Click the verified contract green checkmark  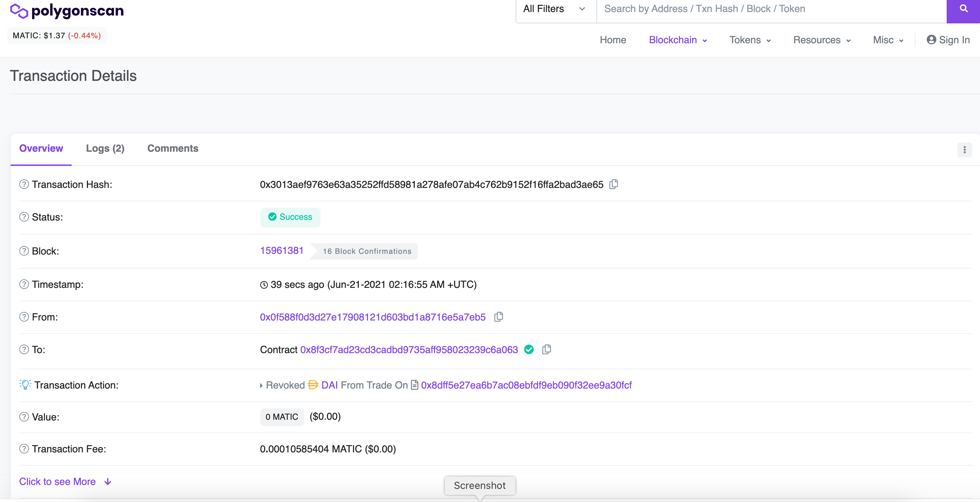tap(529, 350)
